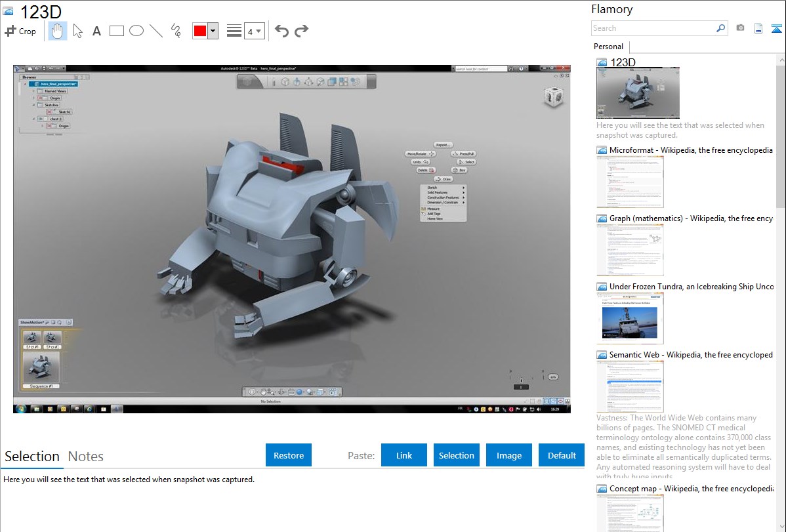Click the snapshot list scrollbar up arrow

coord(781,60)
